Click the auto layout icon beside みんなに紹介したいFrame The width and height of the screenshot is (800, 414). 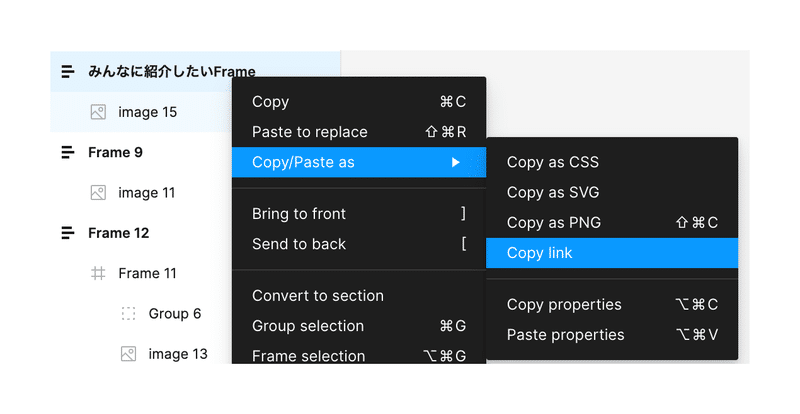click(x=68, y=71)
